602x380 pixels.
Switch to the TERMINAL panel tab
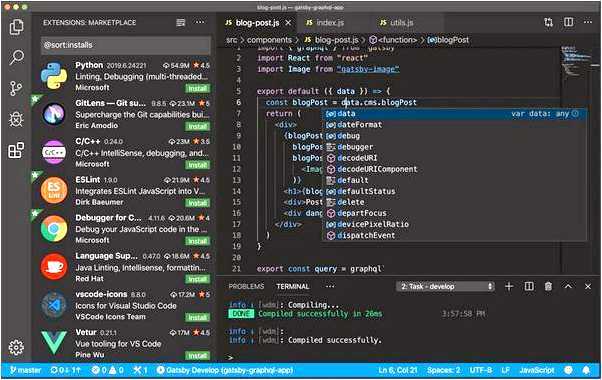[293, 287]
